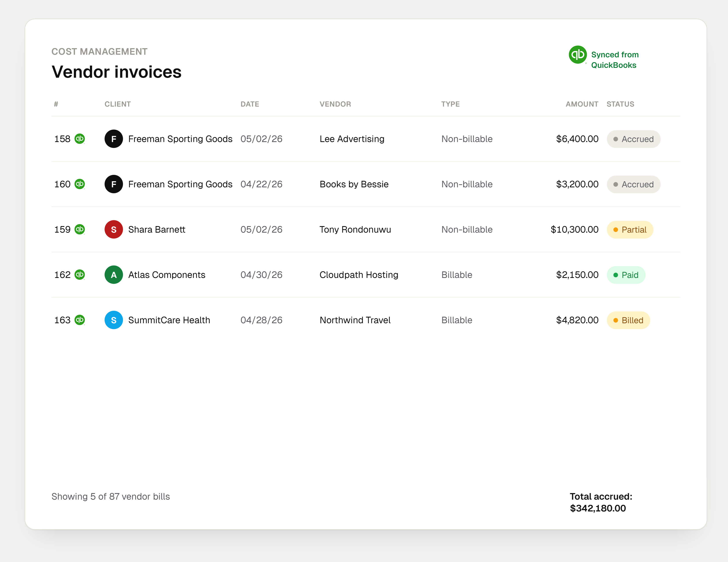Viewport: 728px width, 562px height.
Task: Click the Accrued status badge for invoice 158
Action: 633,139
